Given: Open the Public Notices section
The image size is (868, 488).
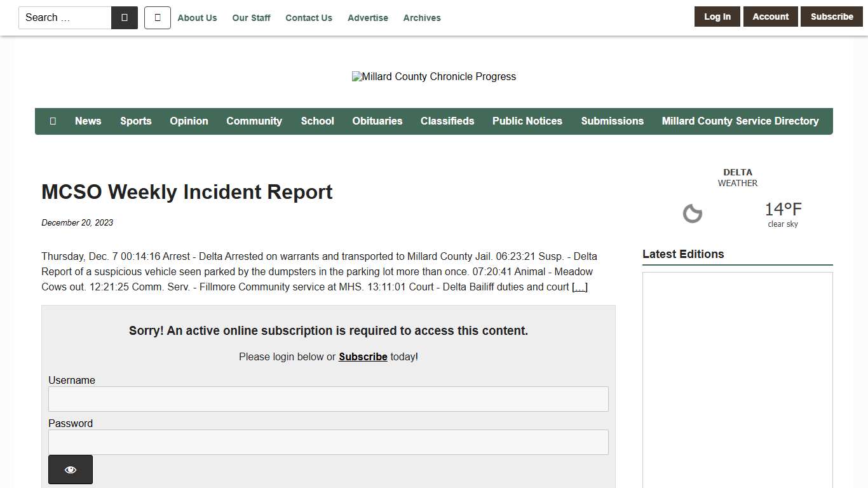Looking at the screenshot, I should [527, 121].
